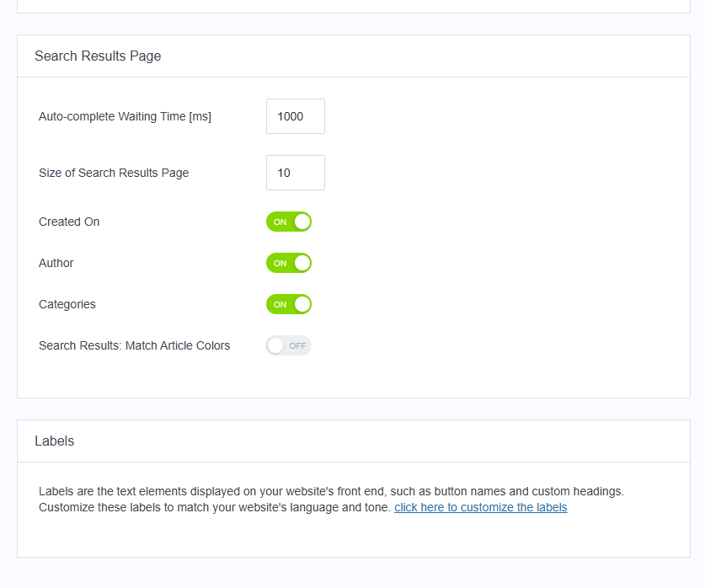This screenshot has height=588, width=705.
Task: Click the Author label text
Action: pyautogui.click(x=56, y=263)
